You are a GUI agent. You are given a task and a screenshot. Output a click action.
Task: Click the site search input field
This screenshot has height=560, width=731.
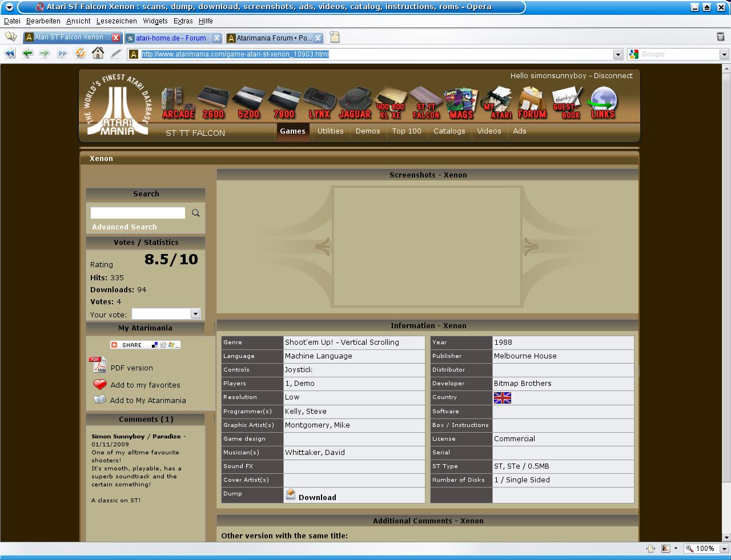[138, 213]
